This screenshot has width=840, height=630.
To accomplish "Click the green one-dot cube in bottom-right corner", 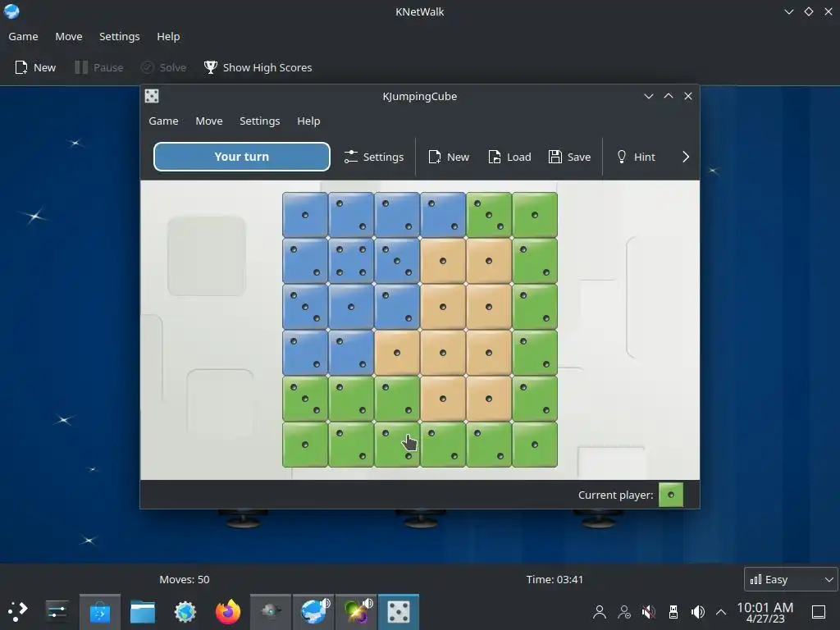I will (535, 445).
